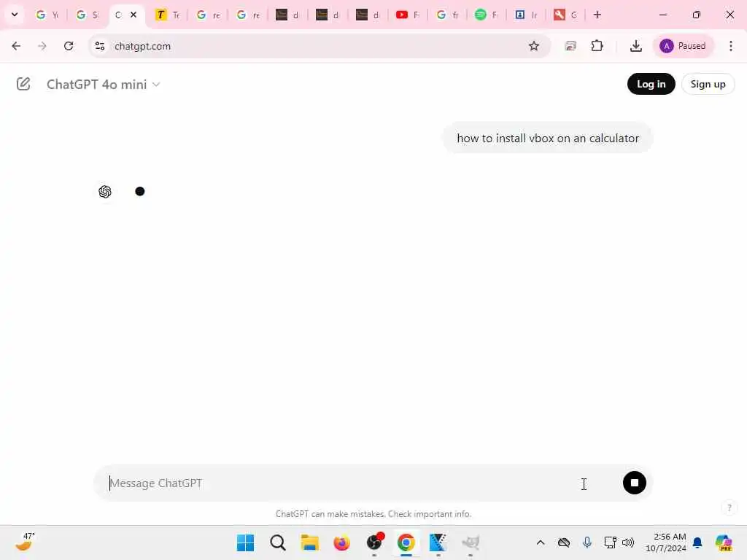Click the Paused profile button

pyautogui.click(x=683, y=46)
